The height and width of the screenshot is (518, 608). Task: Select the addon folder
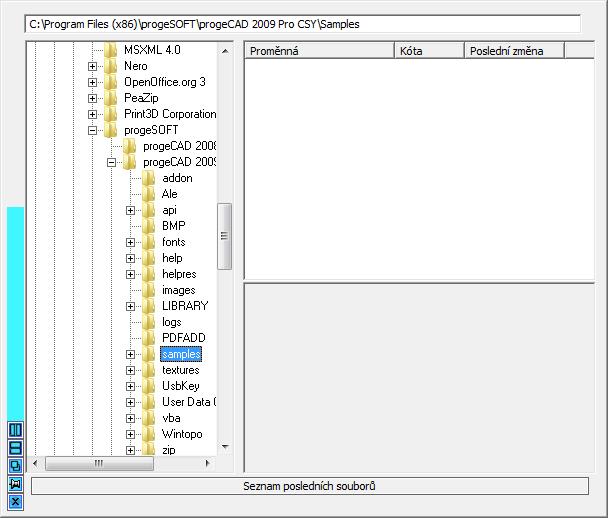177,178
